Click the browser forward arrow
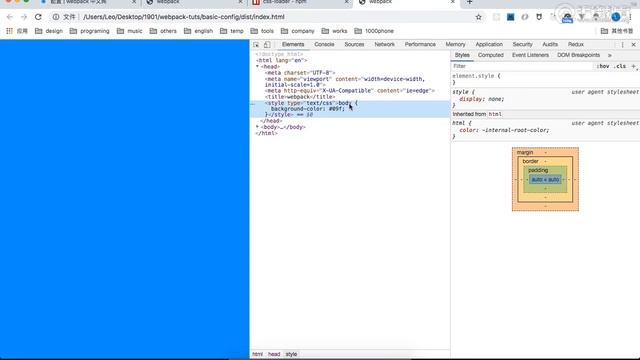Viewport: 640px width, 360px height. coord(24,17)
